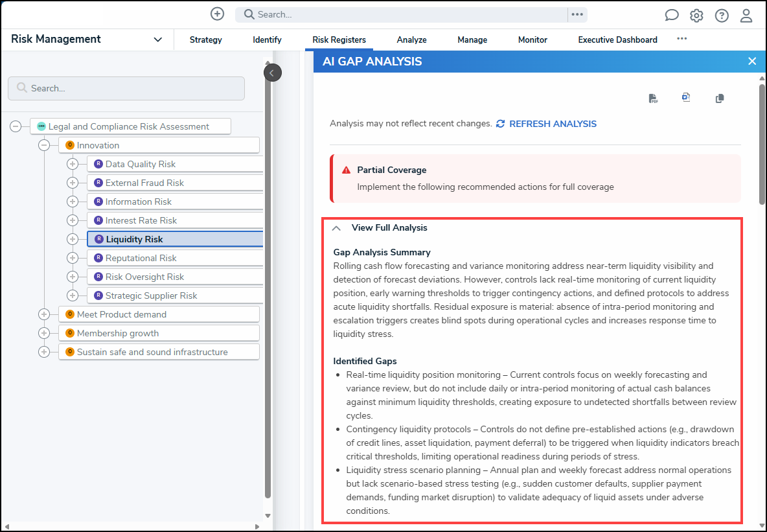767x532 pixels.
Task: Open the chat message icon
Action: pos(672,15)
